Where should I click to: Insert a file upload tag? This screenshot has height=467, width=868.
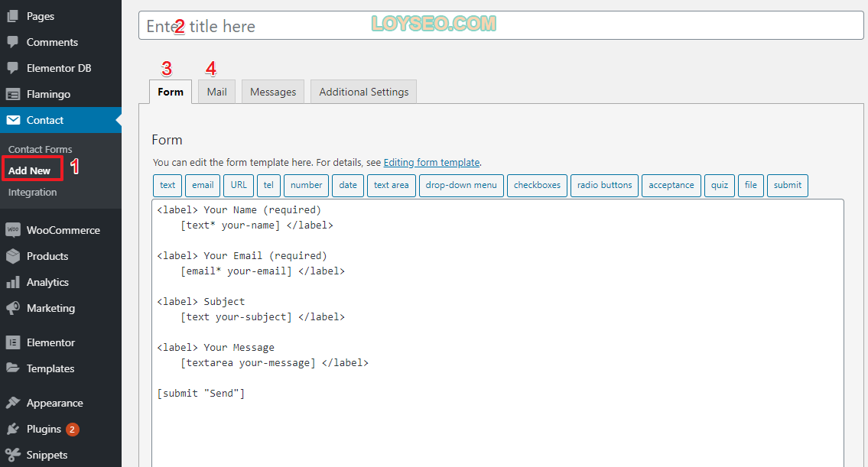click(x=751, y=186)
